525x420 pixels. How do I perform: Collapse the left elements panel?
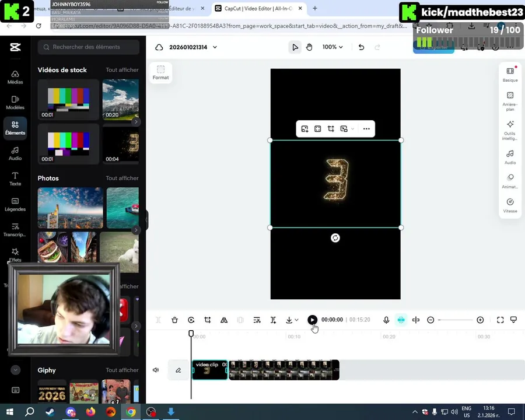146,220
